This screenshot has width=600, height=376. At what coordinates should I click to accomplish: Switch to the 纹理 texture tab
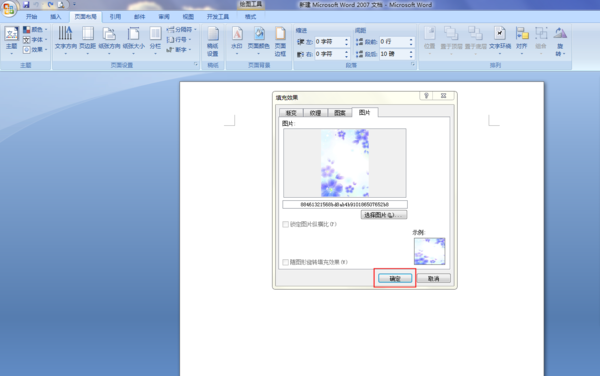pyautogui.click(x=315, y=113)
